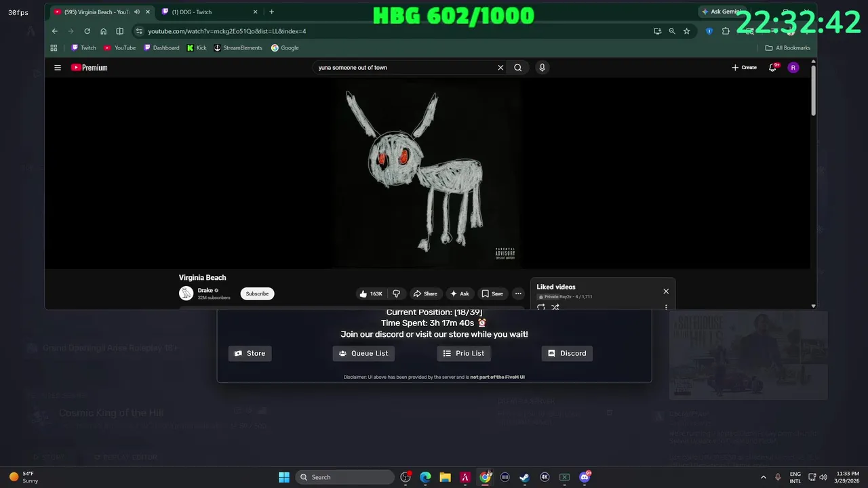The height and width of the screenshot is (488, 868).
Task: Run search with the magnifier button
Action: click(518, 68)
